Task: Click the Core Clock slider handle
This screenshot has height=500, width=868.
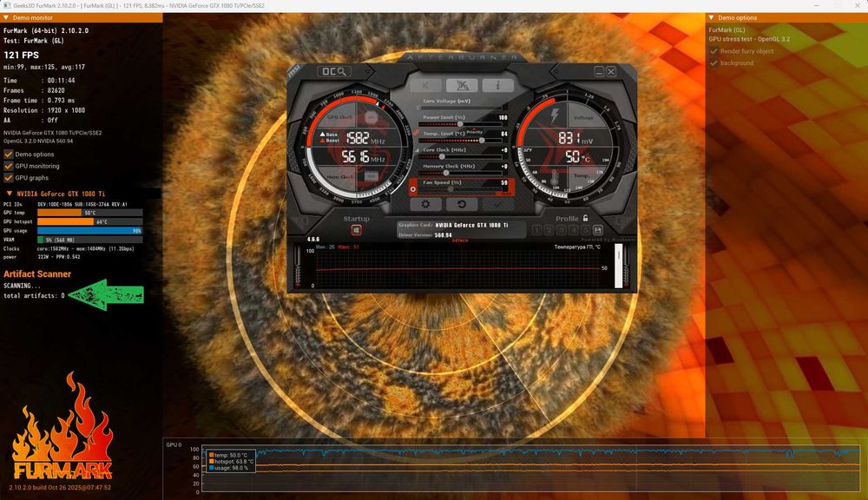Action: [442, 157]
